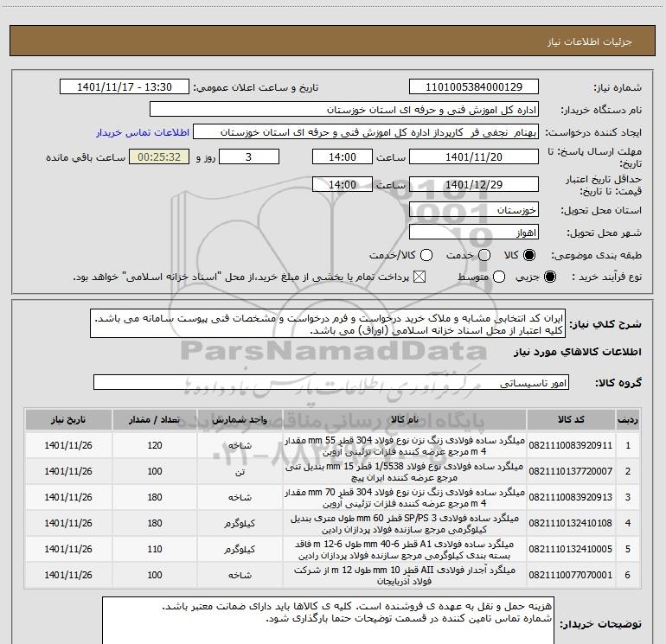Image resolution: width=666 pixels, height=644 pixels.
Task: Click the buyer organization name field
Action: click(344, 110)
